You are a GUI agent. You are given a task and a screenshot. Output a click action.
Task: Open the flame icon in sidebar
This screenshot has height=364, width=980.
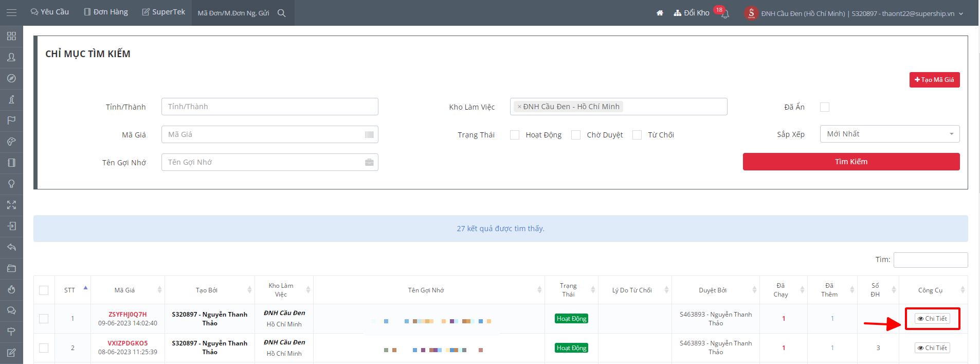click(11, 289)
